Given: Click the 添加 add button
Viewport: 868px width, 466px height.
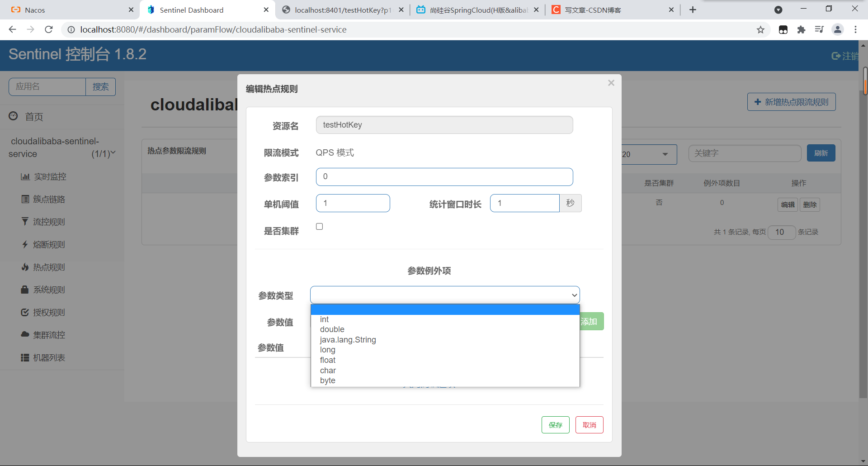Looking at the screenshot, I should pyautogui.click(x=591, y=321).
